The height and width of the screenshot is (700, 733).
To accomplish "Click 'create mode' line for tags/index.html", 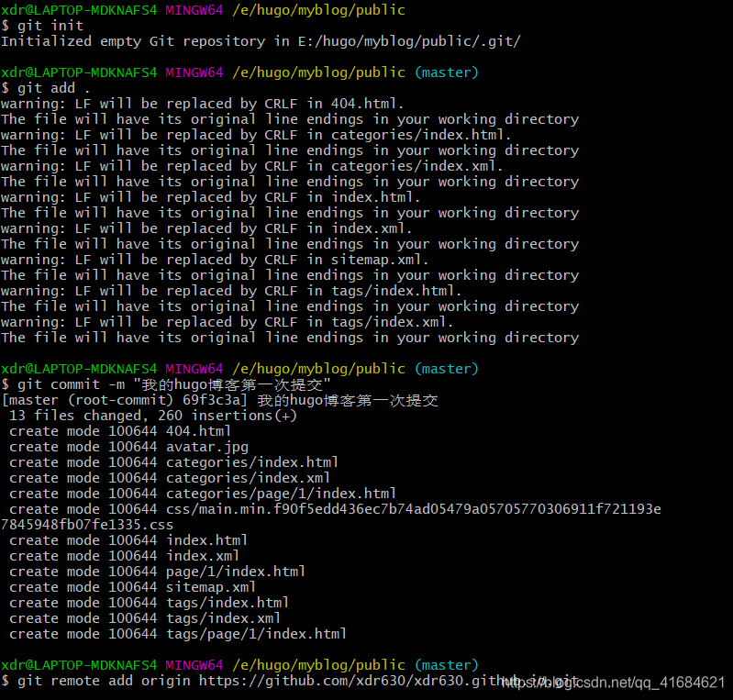I will point(150,603).
